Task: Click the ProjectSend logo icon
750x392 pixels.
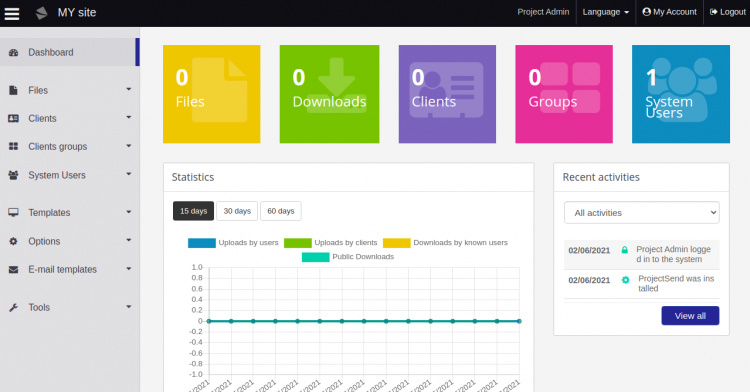Action: [42, 13]
